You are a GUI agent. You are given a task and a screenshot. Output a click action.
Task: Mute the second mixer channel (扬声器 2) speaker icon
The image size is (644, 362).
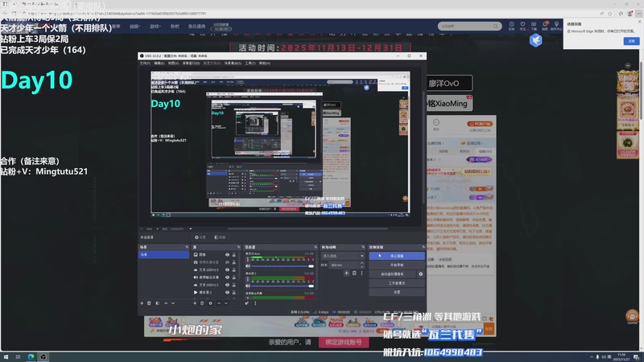pos(248,286)
